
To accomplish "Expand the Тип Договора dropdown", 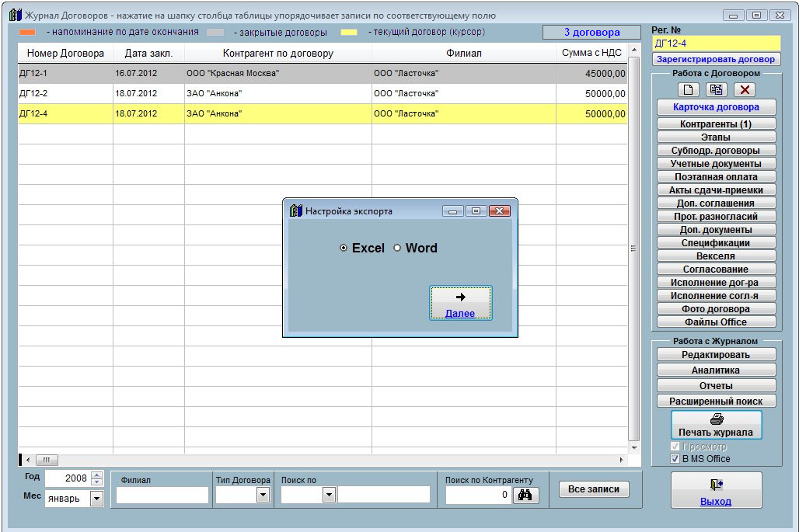I will [x=263, y=495].
